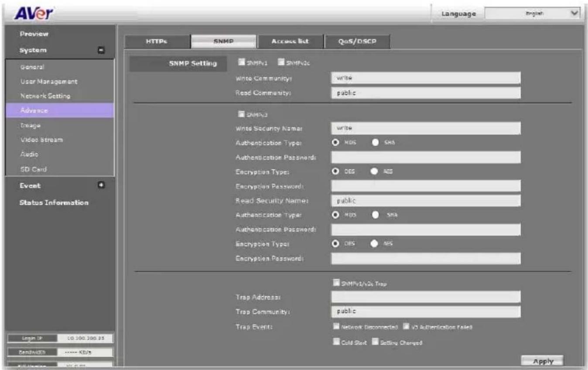
Task: Click the Write Security Name field
Action: coord(426,128)
